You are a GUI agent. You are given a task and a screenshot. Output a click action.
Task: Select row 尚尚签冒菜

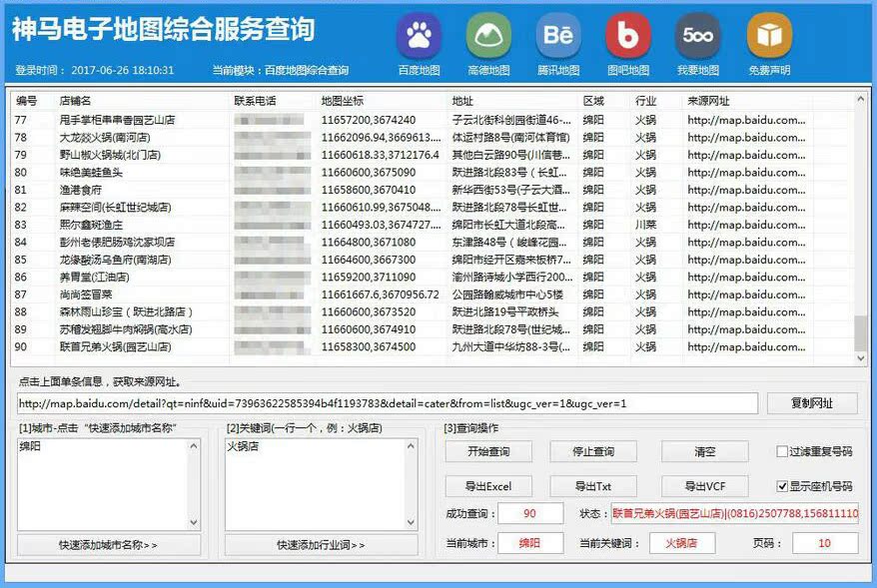[x=433, y=294]
